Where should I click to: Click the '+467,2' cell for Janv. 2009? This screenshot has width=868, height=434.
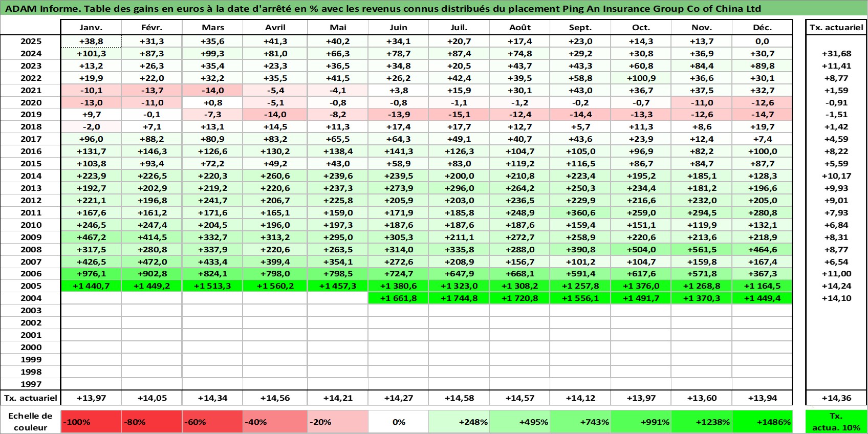click(91, 237)
